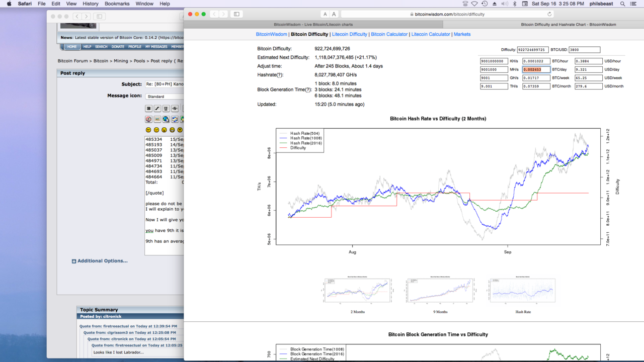Open the Message icon Standard dropdown
The height and width of the screenshot is (362, 644).
[x=165, y=96]
